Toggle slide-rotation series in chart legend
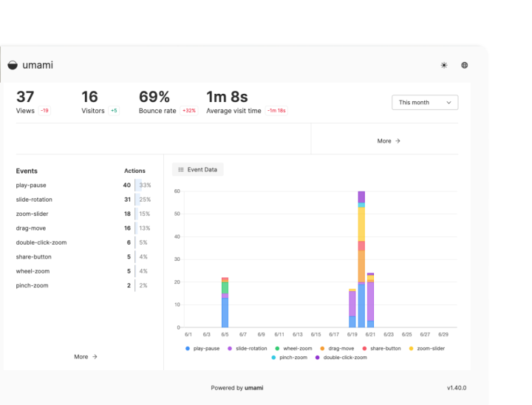 tap(250, 348)
